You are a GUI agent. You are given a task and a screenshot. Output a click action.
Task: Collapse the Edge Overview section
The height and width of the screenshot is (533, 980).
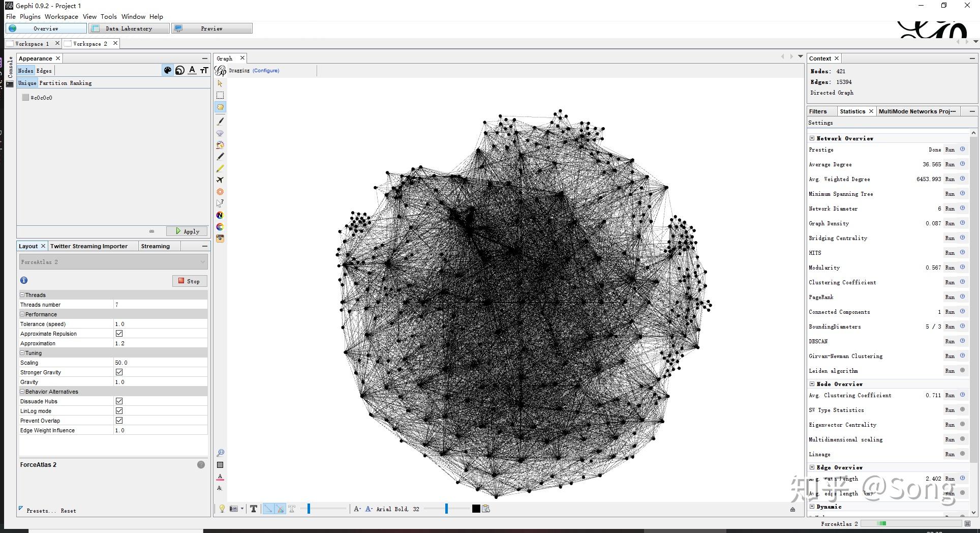pyautogui.click(x=812, y=467)
